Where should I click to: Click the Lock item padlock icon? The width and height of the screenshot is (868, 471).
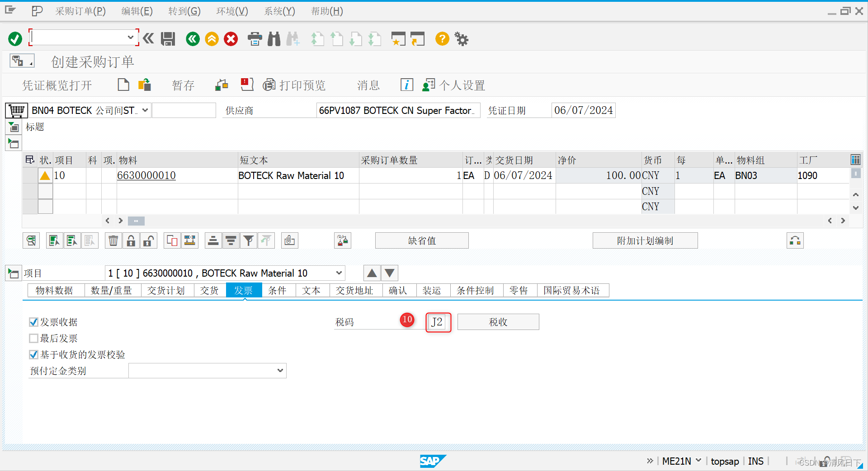point(131,240)
